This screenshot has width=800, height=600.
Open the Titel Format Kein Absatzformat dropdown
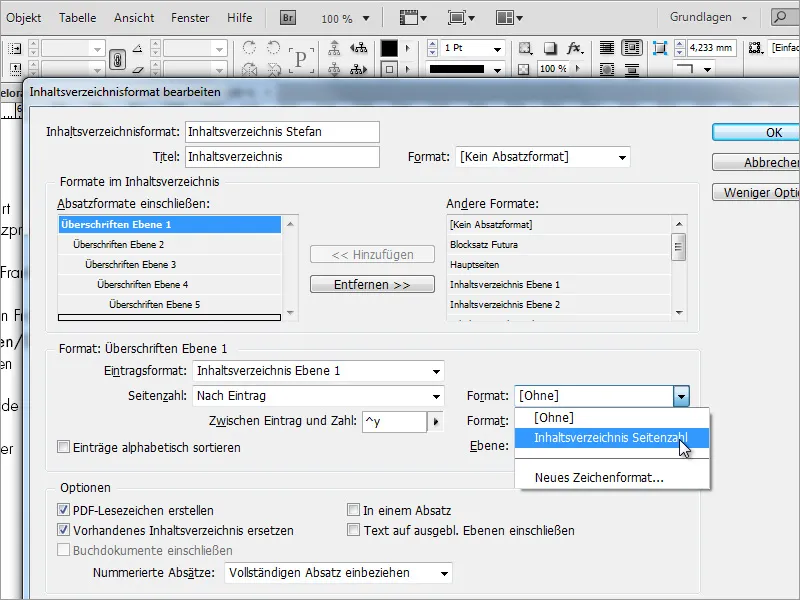click(x=542, y=157)
